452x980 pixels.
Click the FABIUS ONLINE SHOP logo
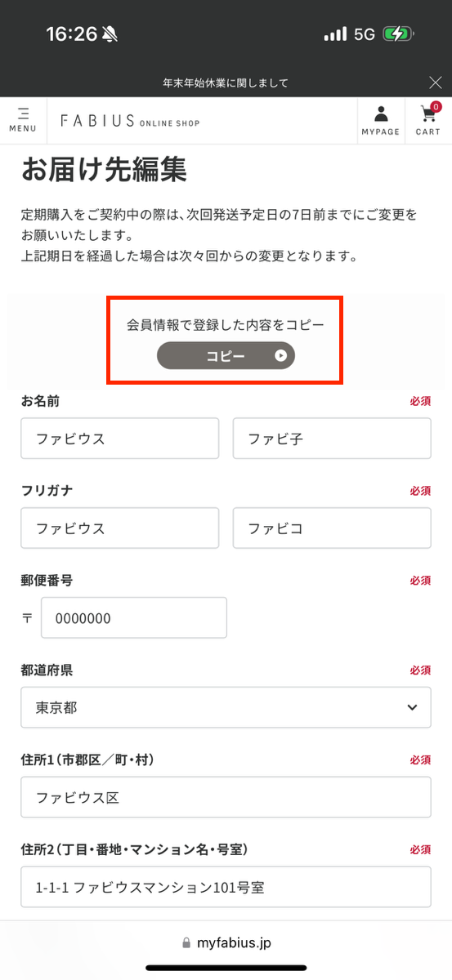(130, 121)
